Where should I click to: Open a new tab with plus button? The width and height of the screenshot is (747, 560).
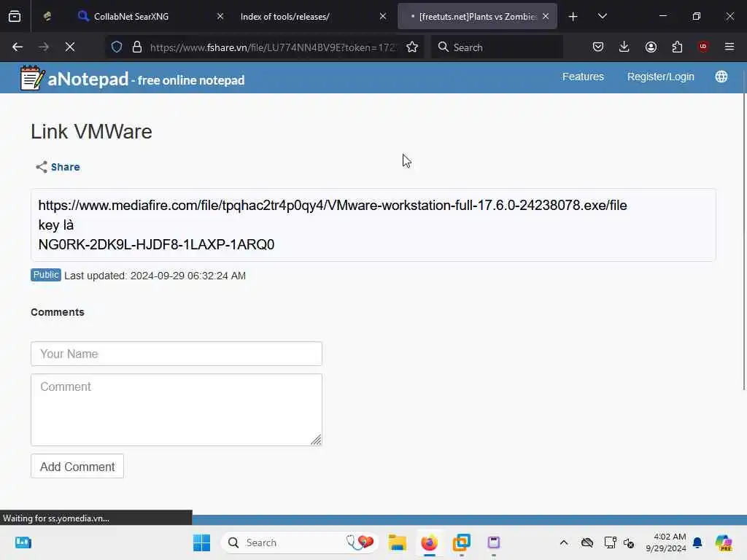point(573,17)
